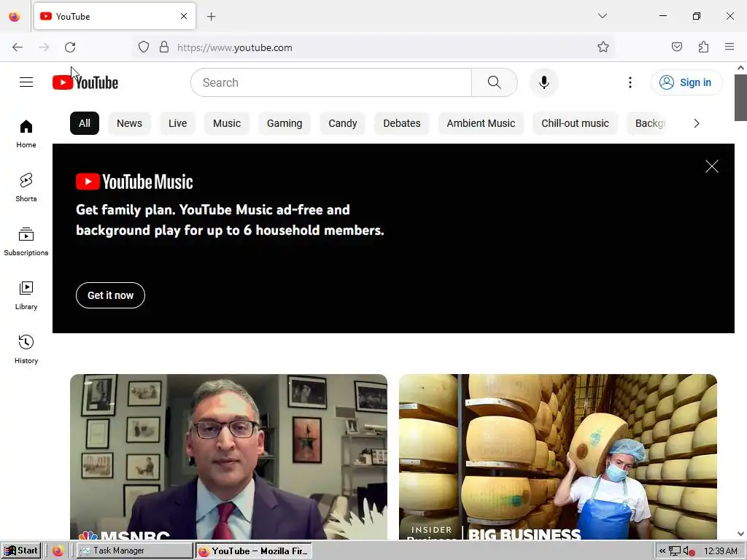Open the YouTube hamburger guide menu
The width and height of the screenshot is (747, 560).
click(26, 82)
